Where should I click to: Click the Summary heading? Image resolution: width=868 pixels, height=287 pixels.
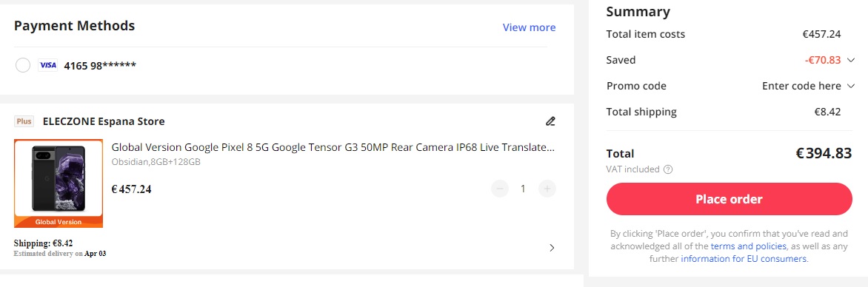tap(638, 12)
